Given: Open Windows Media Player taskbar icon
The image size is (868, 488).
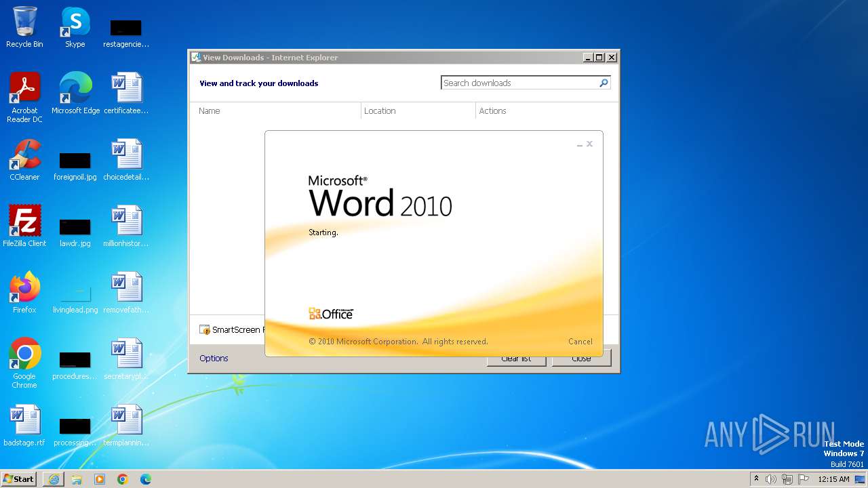Looking at the screenshot, I should coord(100,479).
